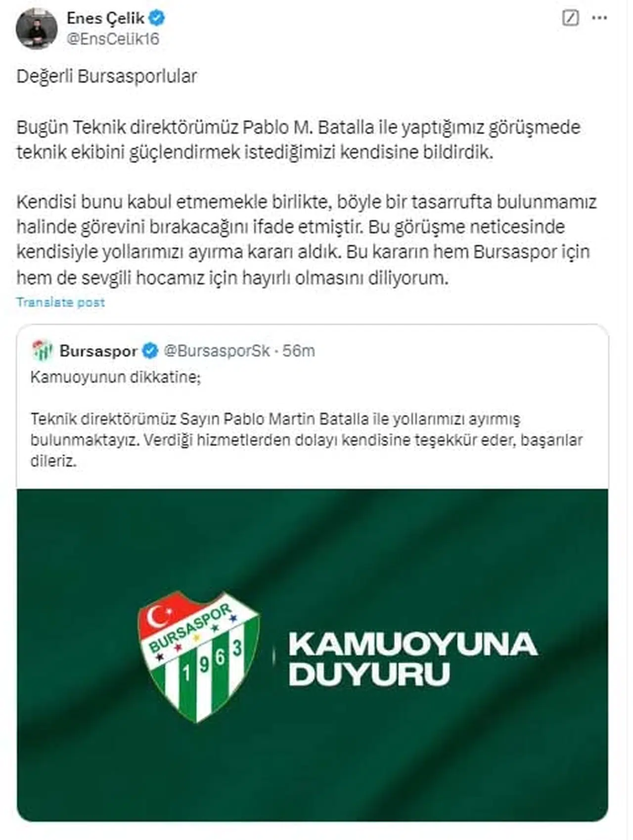The height and width of the screenshot is (840, 633).
Task: Open the green announcement image
Action: 312,655
